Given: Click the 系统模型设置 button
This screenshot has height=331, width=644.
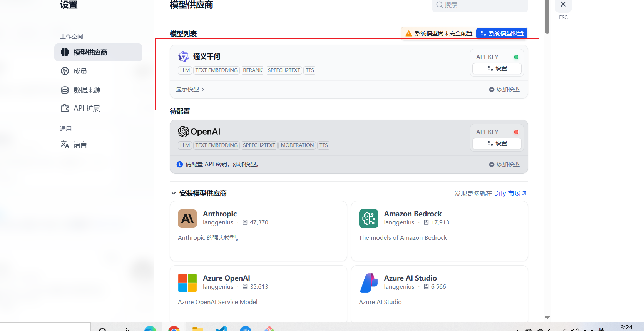Looking at the screenshot, I should (x=502, y=33).
